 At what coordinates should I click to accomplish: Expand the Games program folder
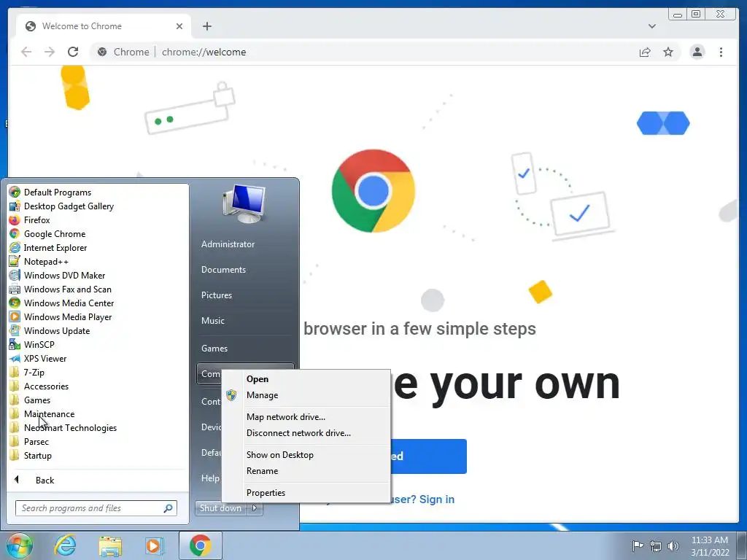coord(30,400)
